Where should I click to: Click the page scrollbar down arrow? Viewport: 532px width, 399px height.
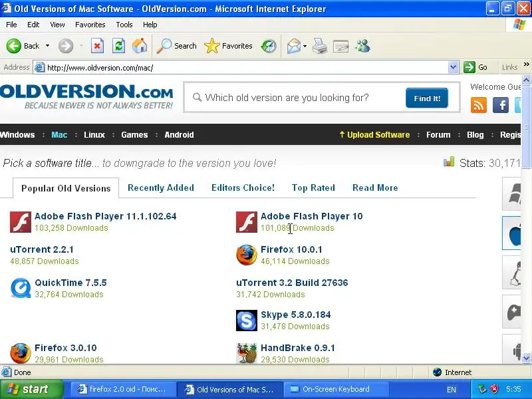526,358
